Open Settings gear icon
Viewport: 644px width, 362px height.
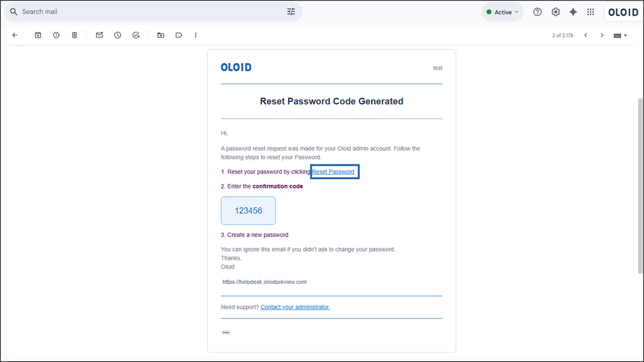555,12
